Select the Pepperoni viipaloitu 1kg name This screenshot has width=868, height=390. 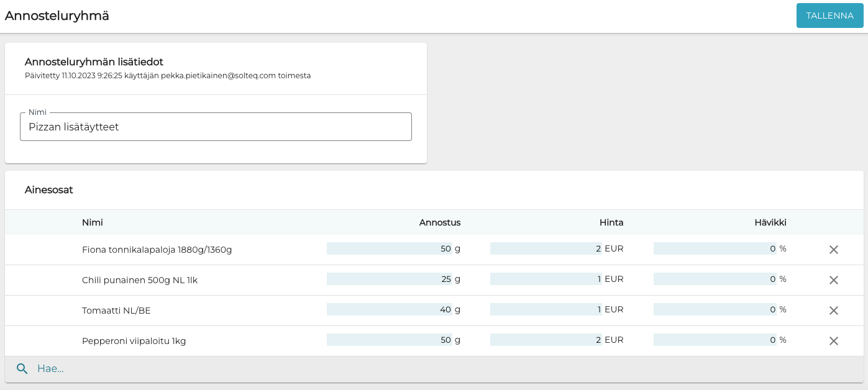coord(134,341)
